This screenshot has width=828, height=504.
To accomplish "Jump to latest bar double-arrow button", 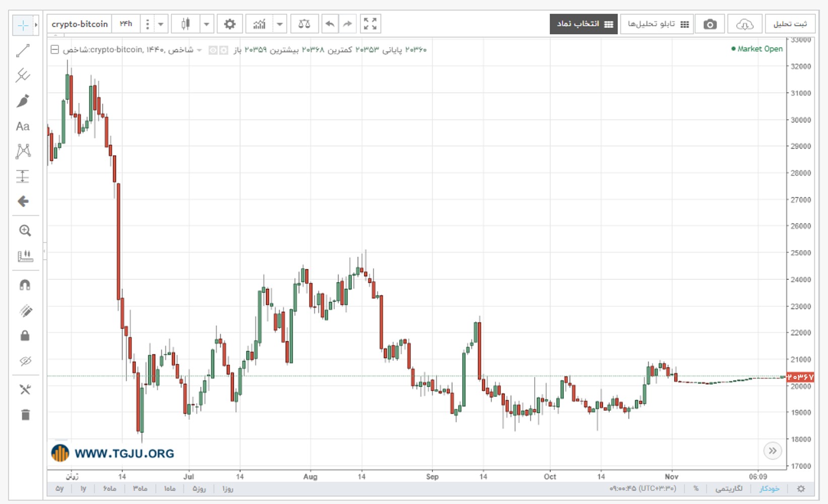I will click(773, 451).
